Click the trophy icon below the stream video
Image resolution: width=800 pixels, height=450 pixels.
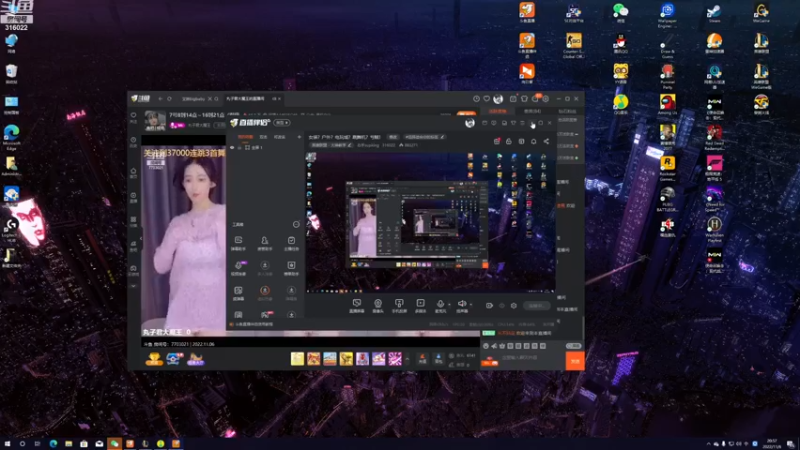click(x=154, y=359)
